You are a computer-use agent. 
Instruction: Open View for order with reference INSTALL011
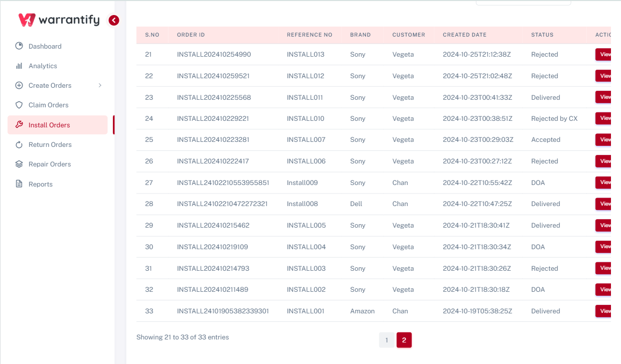coord(603,97)
